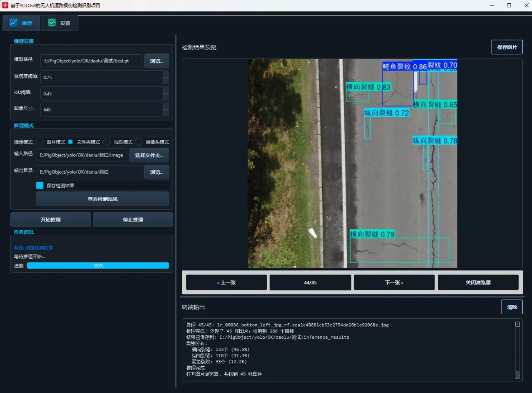Edit the 输出目录 input field
The width and height of the screenshot is (532, 393).
click(89, 172)
